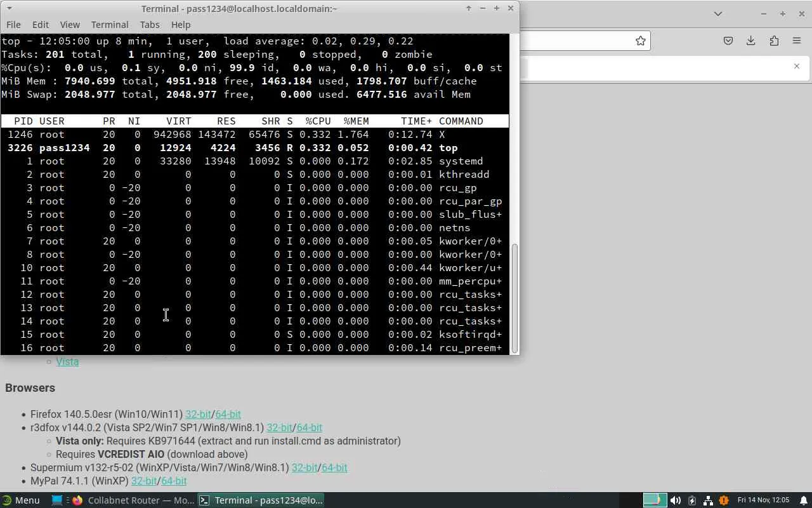Click the systemd process row in top
The width and height of the screenshot is (812, 508).
255,161
